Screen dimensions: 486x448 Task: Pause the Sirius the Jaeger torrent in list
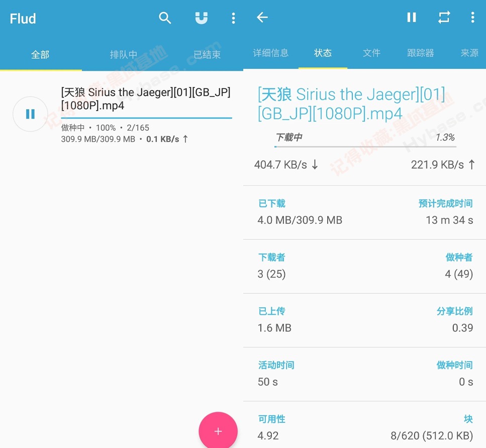(30, 114)
